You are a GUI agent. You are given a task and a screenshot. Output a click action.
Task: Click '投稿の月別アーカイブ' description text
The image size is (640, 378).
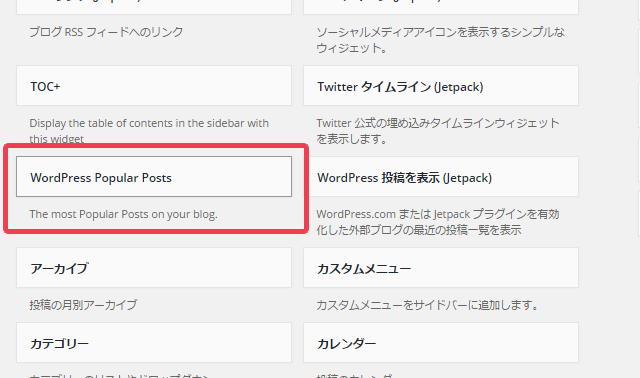[x=83, y=305]
